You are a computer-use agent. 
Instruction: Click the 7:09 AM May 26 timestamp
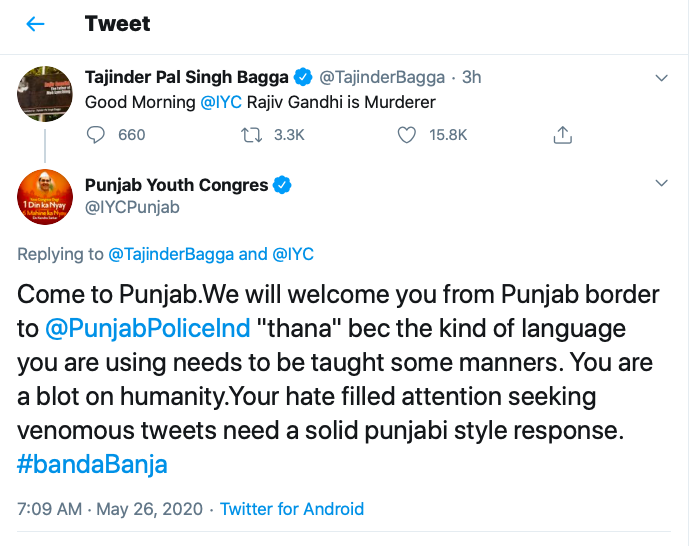(110, 509)
